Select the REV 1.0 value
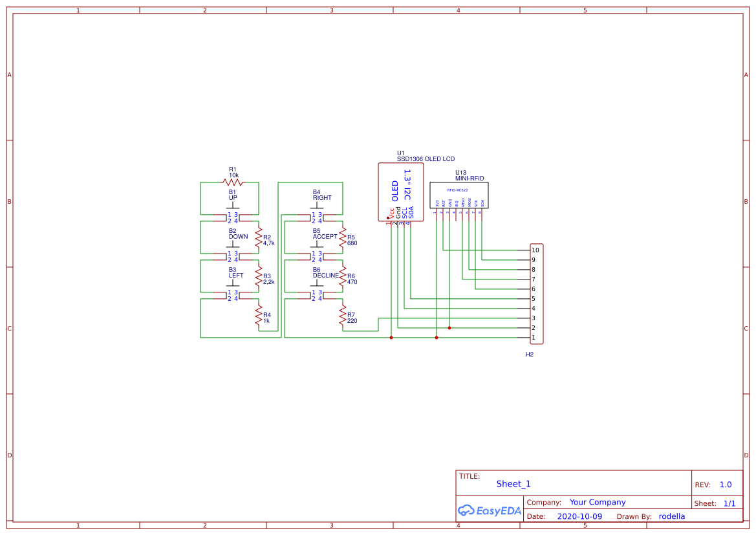Image resolution: width=756 pixels, height=535 pixels. 726,484
